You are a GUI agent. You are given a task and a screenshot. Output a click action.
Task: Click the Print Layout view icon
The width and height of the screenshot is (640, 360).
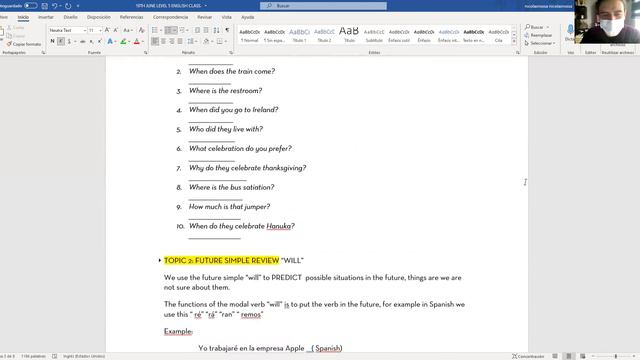569,356
